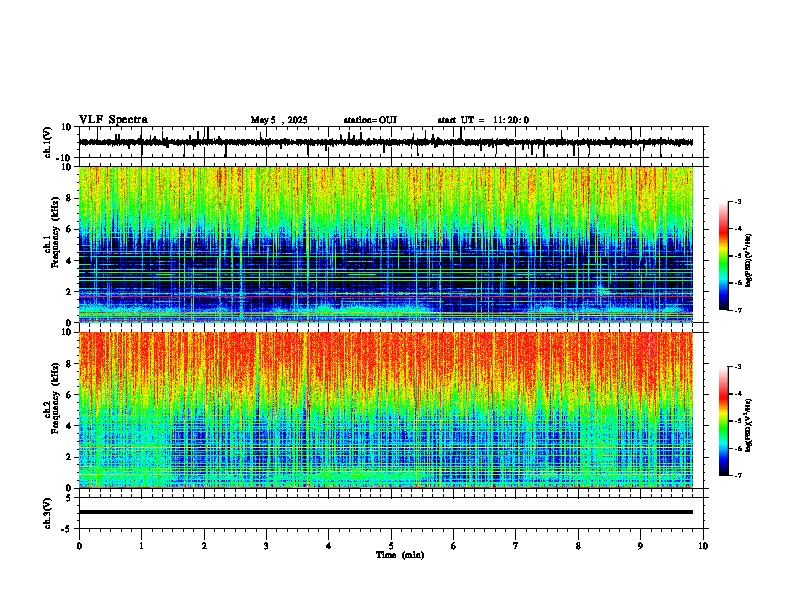
Task: Click the "4" frequency tick of ch.2 spectrogram
Action: pos(69,426)
